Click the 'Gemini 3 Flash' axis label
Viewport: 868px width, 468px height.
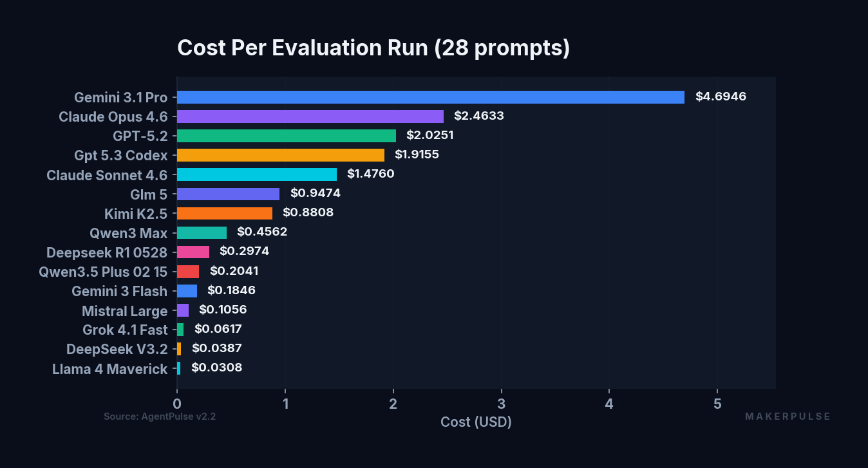(x=119, y=292)
